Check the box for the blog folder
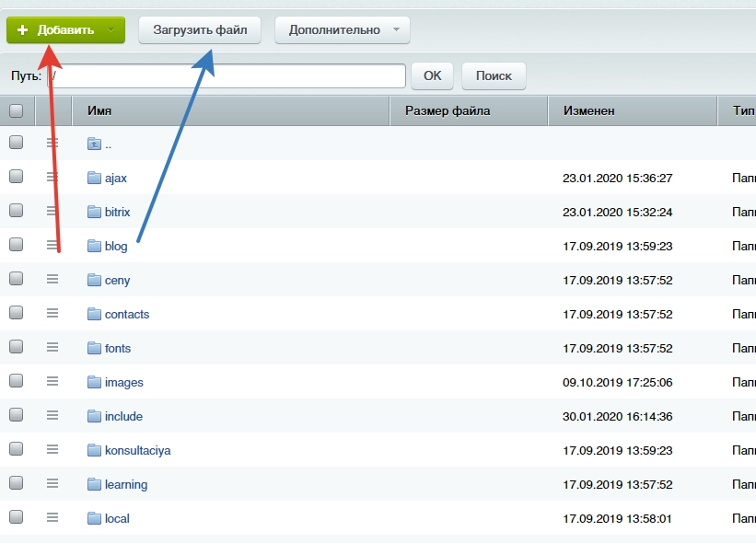This screenshot has height=543, width=756. 16,245
